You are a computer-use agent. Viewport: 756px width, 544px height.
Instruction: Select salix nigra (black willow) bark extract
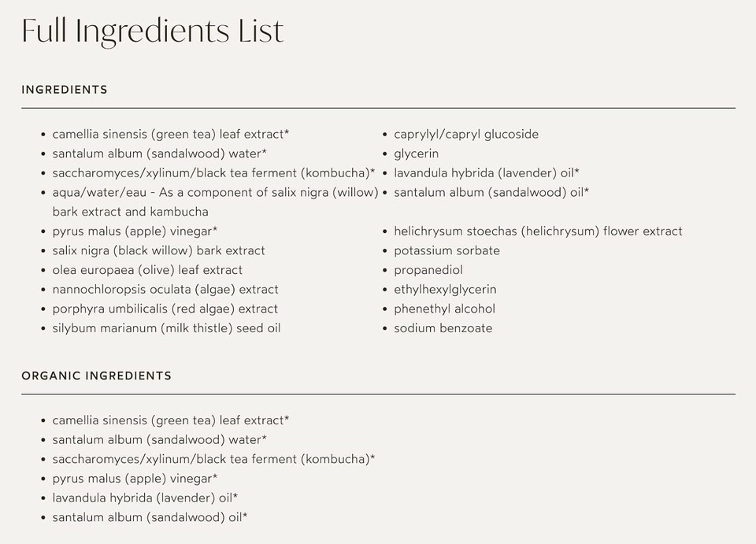point(158,250)
